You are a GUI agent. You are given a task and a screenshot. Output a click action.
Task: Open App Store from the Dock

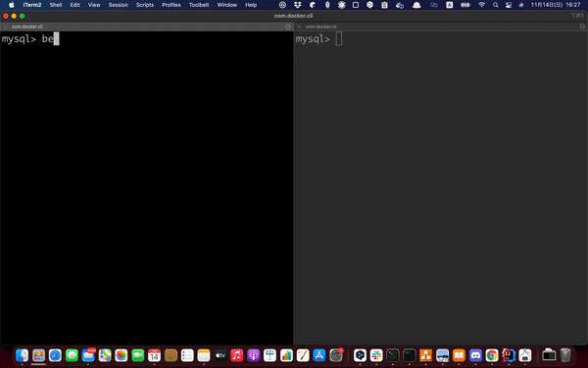pyautogui.click(x=319, y=355)
